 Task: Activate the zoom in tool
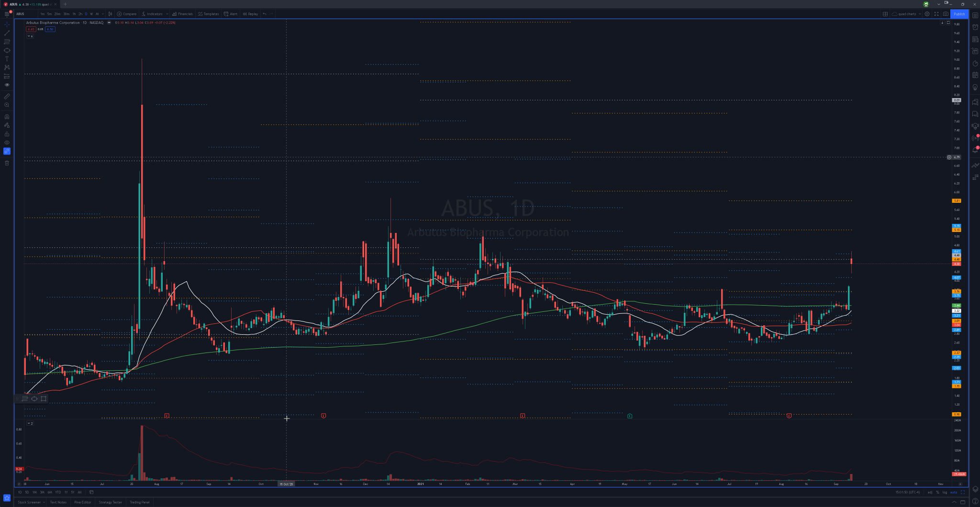click(7, 105)
